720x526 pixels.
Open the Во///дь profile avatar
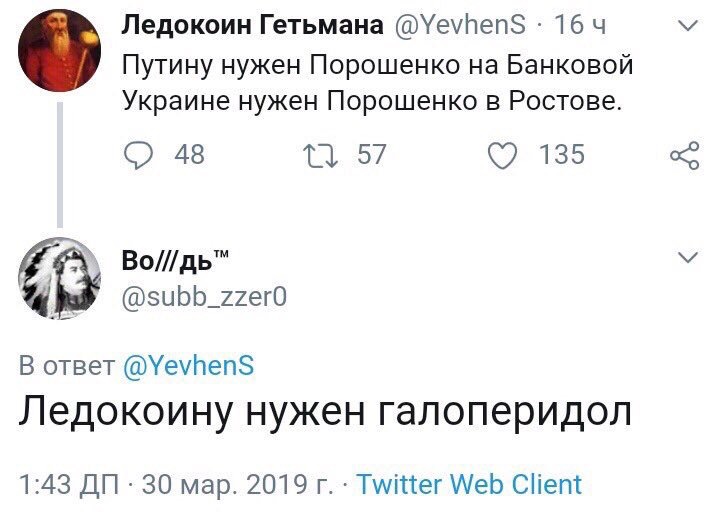coord(59,277)
